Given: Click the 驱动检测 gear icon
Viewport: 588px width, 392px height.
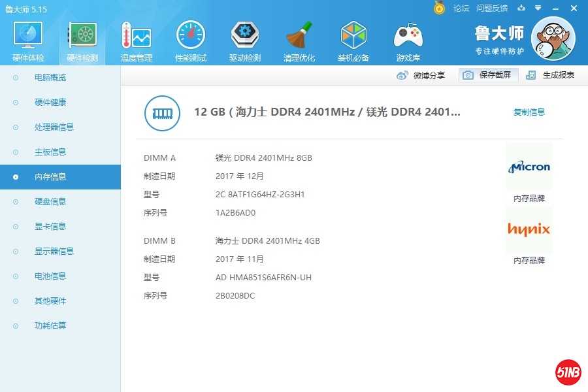Looking at the screenshot, I should (x=245, y=37).
